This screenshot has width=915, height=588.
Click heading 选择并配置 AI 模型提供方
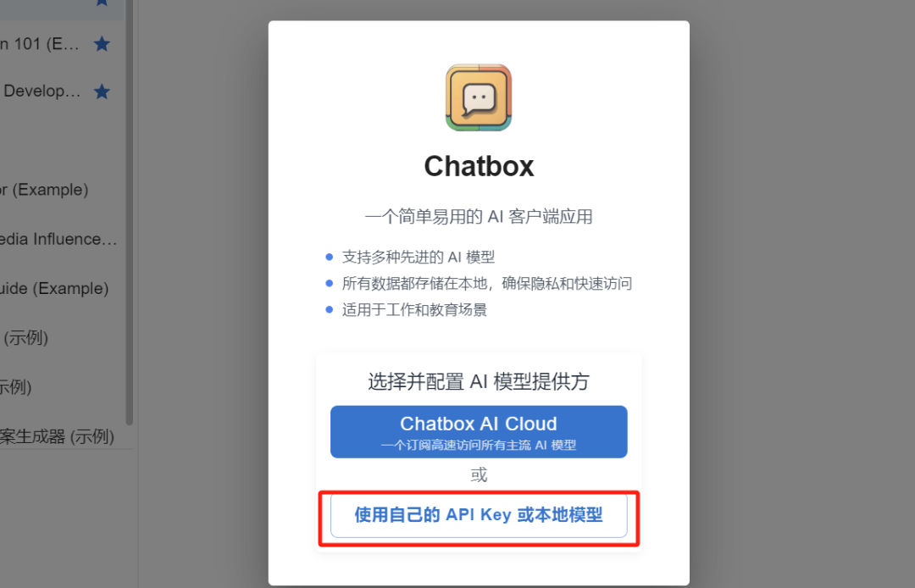[479, 381]
